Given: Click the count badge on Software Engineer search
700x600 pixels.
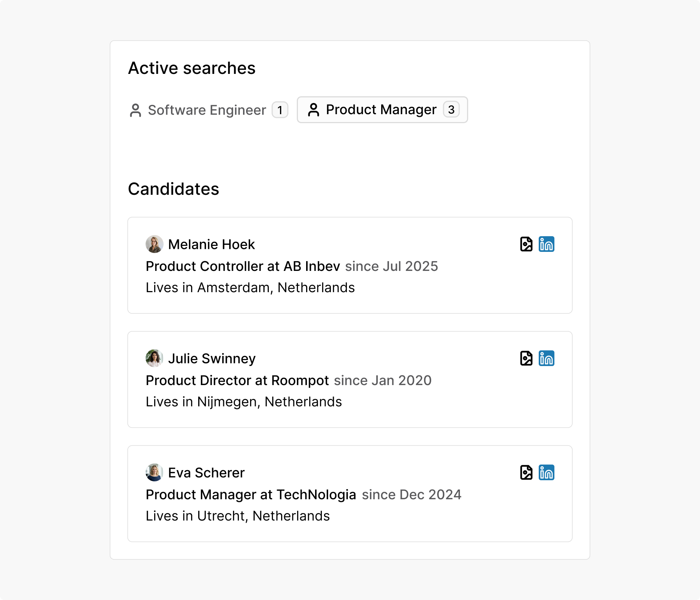Looking at the screenshot, I should coord(279,110).
